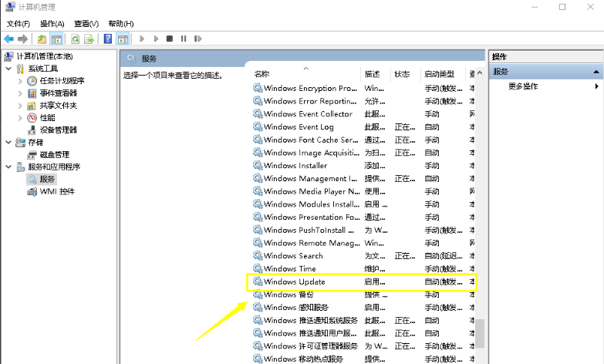The width and height of the screenshot is (604, 364).
Task: Click the Up one level folder icon
Action: click(41, 39)
